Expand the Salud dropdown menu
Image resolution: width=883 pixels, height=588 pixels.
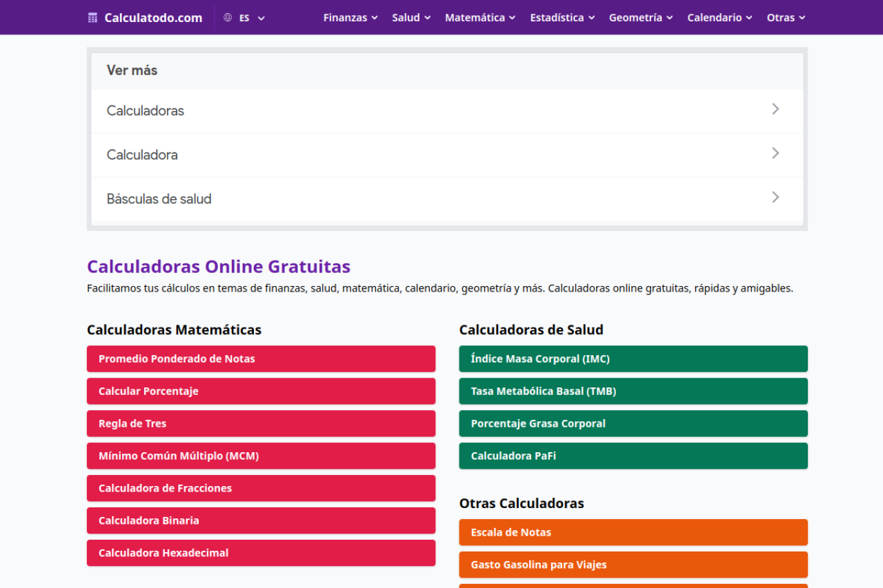(411, 18)
